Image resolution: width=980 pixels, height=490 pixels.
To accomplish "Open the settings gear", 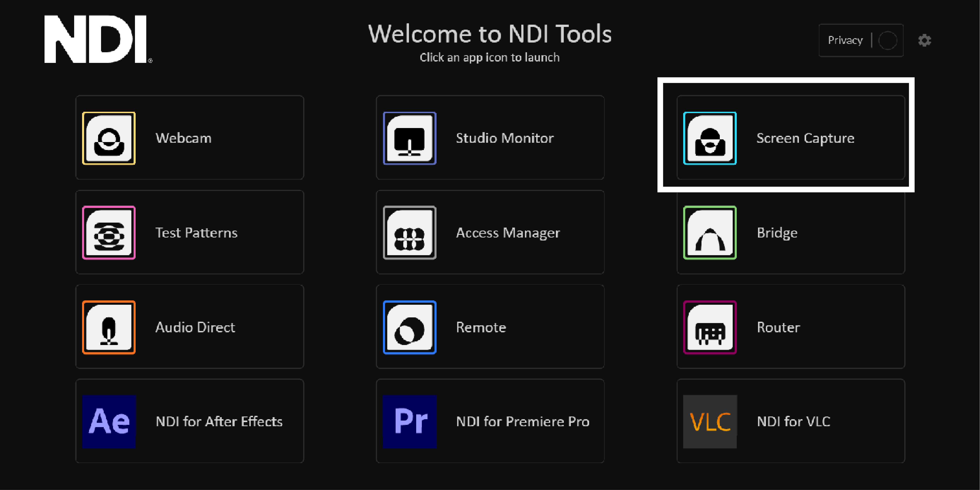I will coord(924,40).
